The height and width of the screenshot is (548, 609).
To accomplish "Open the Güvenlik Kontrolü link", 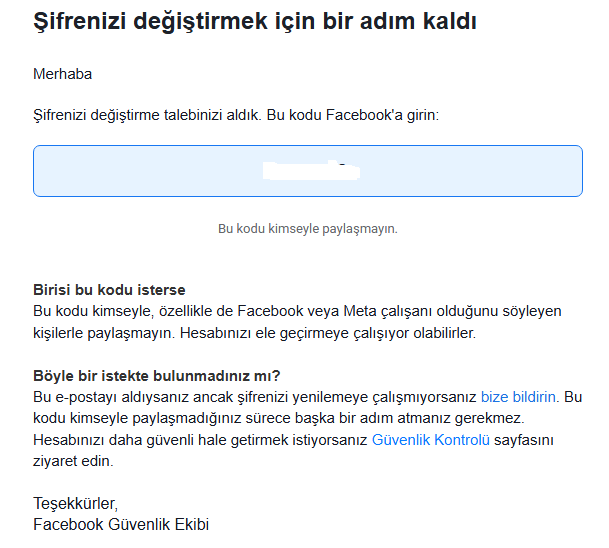I will [x=431, y=440].
